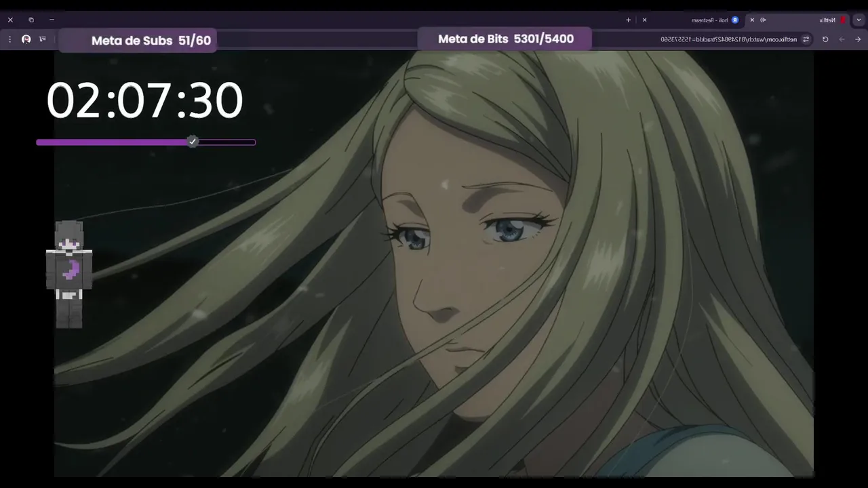Image resolution: width=868 pixels, height=488 pixels.
Task: Minimize the browser window
Action: coord(52,20)
